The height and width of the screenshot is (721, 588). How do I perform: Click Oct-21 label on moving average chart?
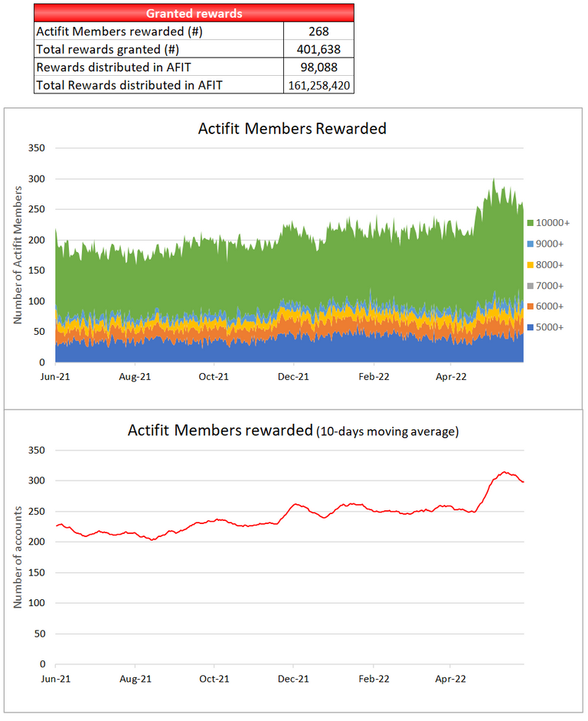[x=214, y=679]
